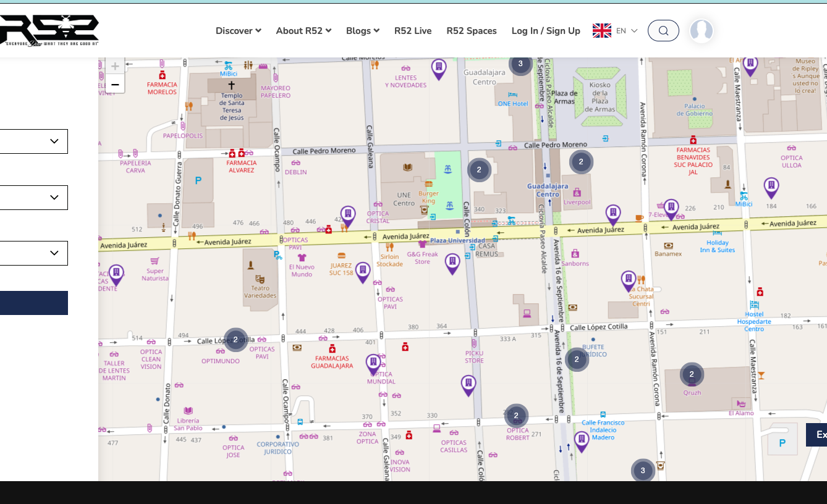
Task: Expand cluster of 2 on Calle López Cotilla
Action: tap(235, 340)
